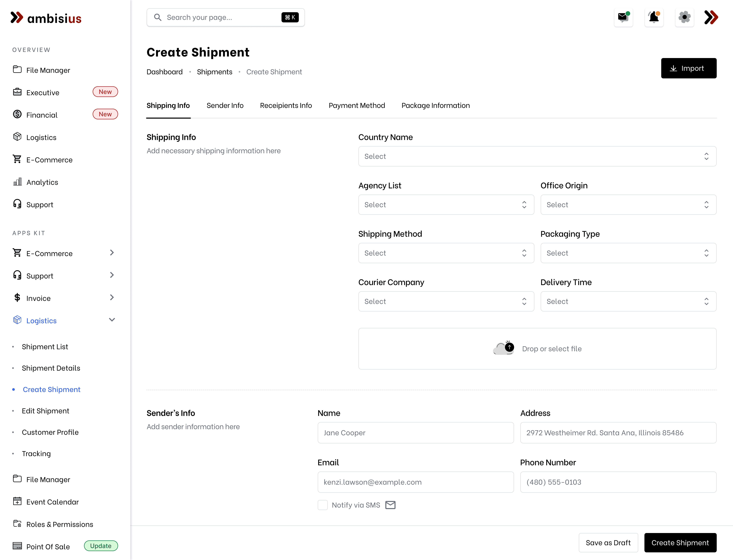The height and width of the screenshot is (560, 733).
Task: Click the cloud upload icon
Action: 503,348
